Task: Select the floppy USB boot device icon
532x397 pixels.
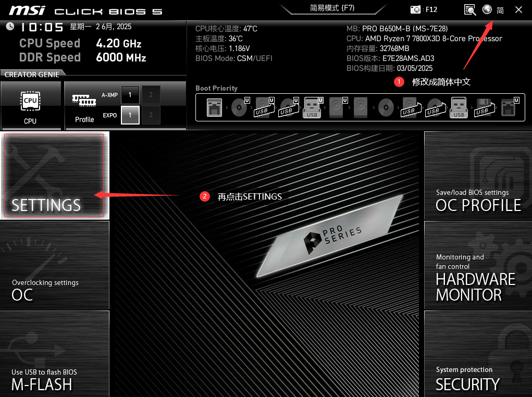Action: [482, 108]
